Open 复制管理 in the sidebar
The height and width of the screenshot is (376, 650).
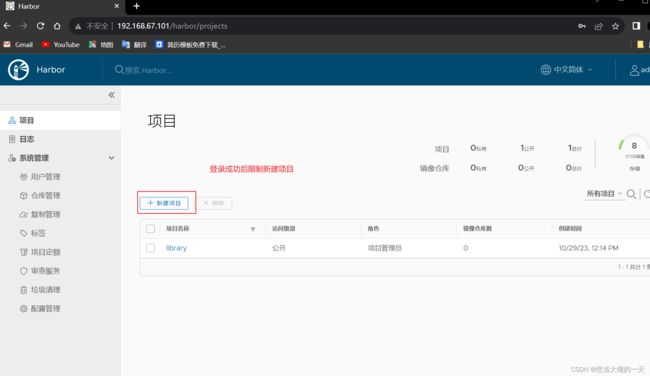click(40, 214)
